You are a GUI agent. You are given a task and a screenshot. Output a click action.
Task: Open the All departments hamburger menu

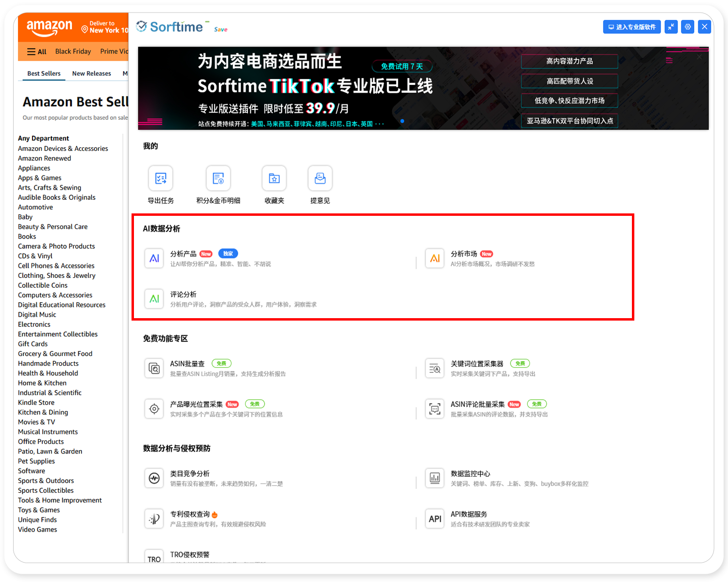(36, 51)
